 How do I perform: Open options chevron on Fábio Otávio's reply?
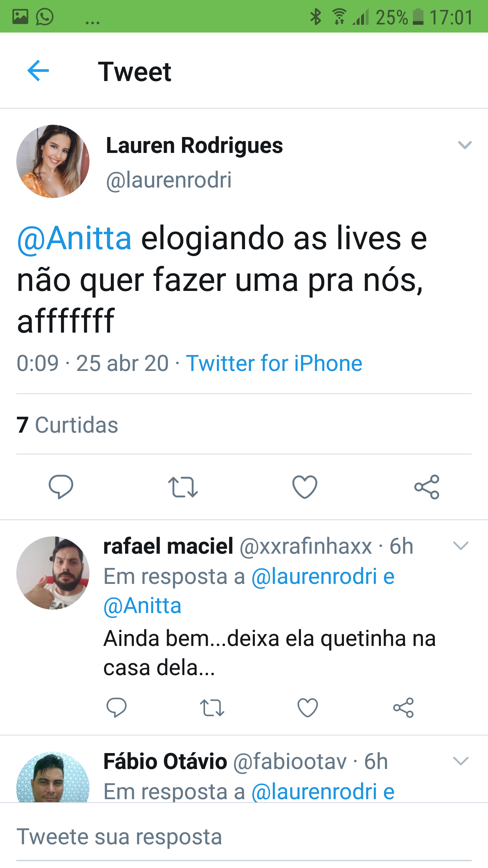point(461,761)
